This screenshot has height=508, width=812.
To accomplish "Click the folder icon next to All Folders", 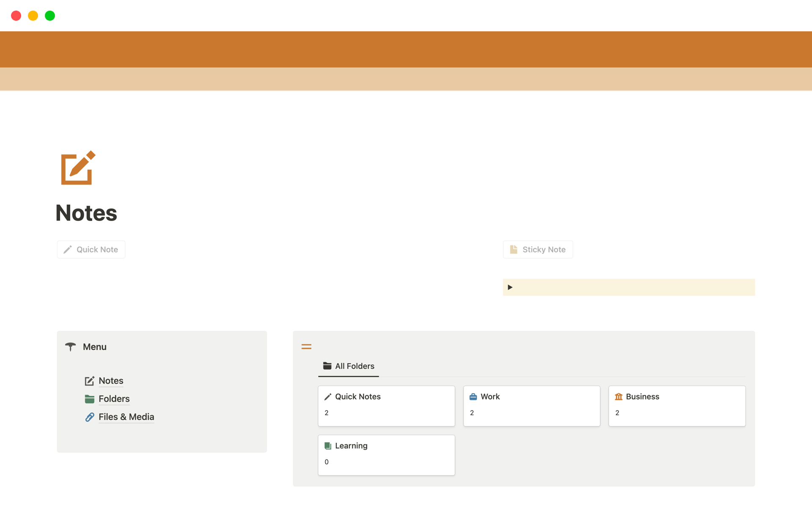I will [326, 366].
